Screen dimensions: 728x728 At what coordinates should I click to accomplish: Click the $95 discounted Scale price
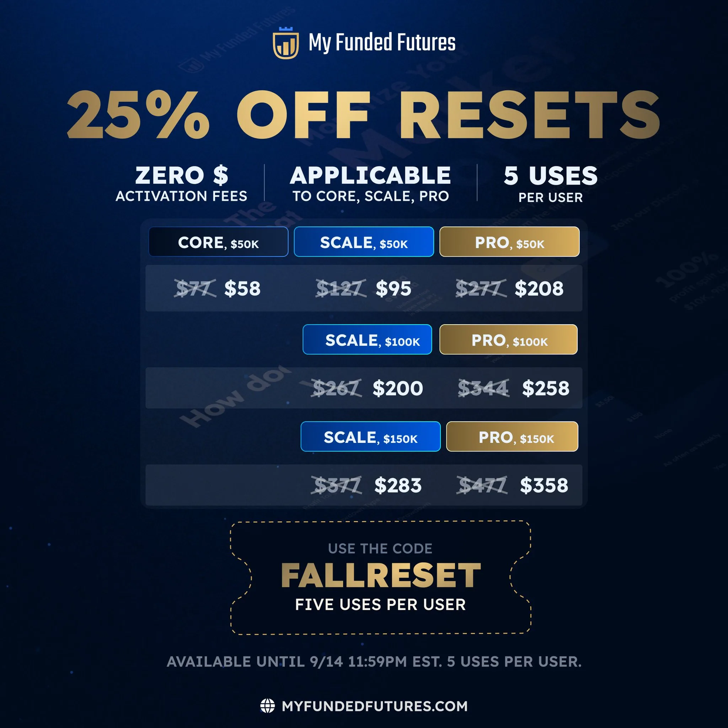coord(394,289)
